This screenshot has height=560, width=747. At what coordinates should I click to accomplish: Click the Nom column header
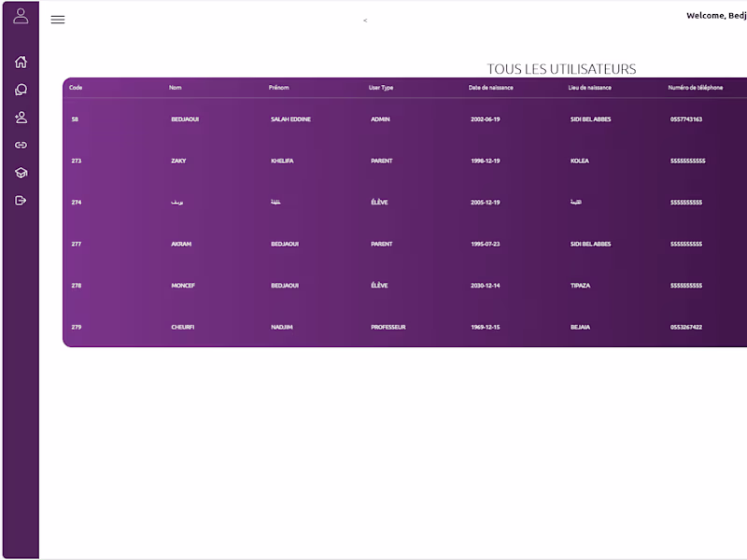tap(175, 88)
